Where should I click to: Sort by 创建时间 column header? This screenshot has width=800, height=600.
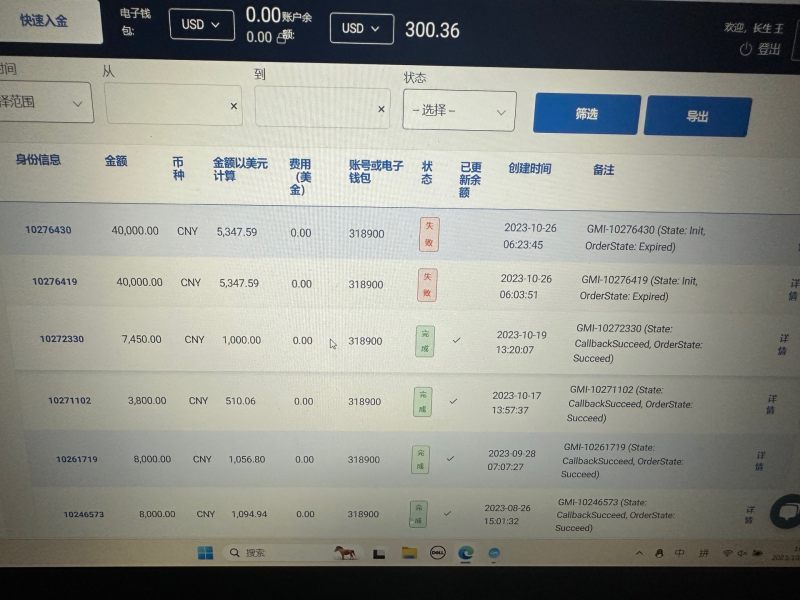(530, 168)
